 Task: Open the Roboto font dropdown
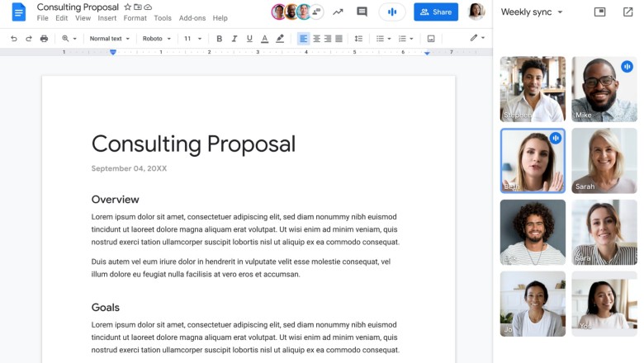coord(156,39)
